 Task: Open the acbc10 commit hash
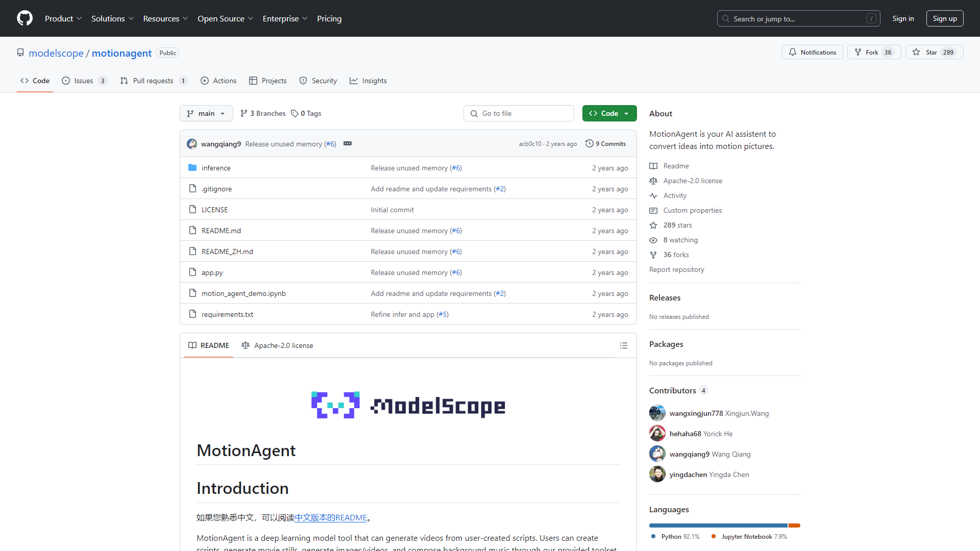530,144
